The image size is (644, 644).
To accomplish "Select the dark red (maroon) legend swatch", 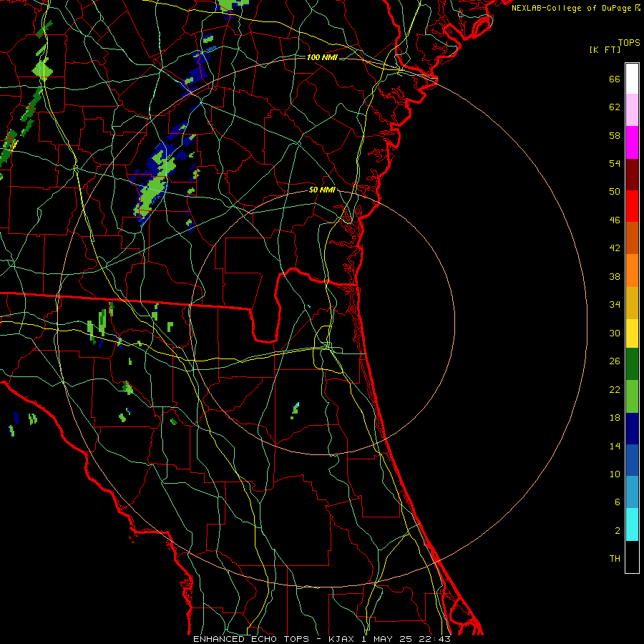I will coord(632,174).
